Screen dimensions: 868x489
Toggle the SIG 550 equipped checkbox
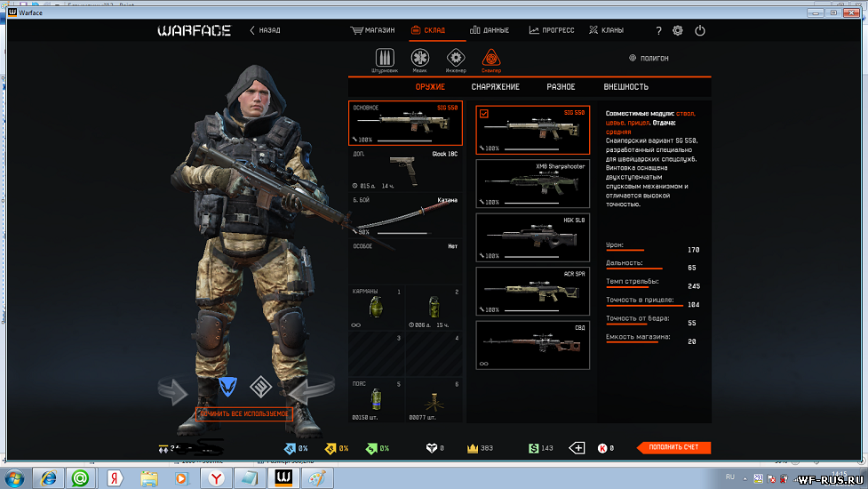(x=484, y=113)
